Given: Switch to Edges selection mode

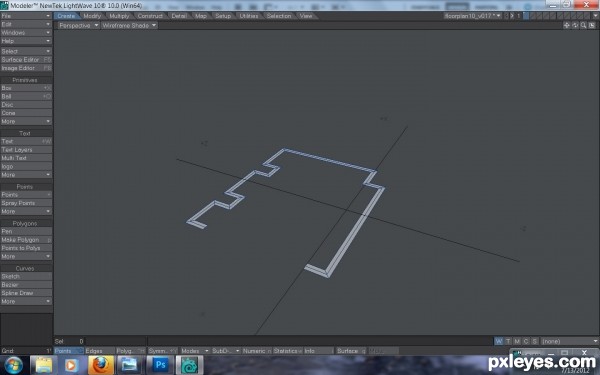Looking at the screenshot, I should click(99, 351).
